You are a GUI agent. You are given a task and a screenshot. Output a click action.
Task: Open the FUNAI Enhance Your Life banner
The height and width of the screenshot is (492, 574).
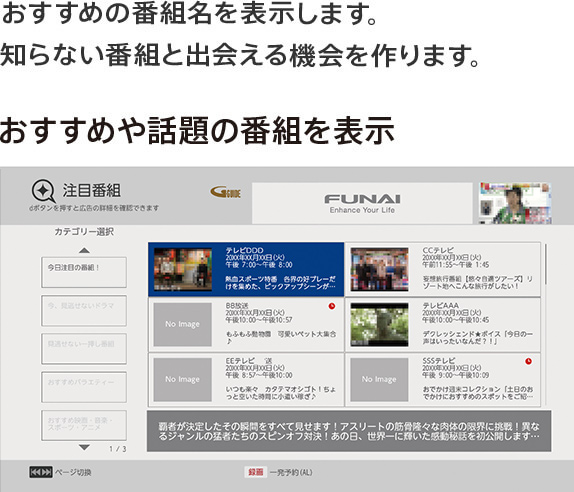coord(362,203)
